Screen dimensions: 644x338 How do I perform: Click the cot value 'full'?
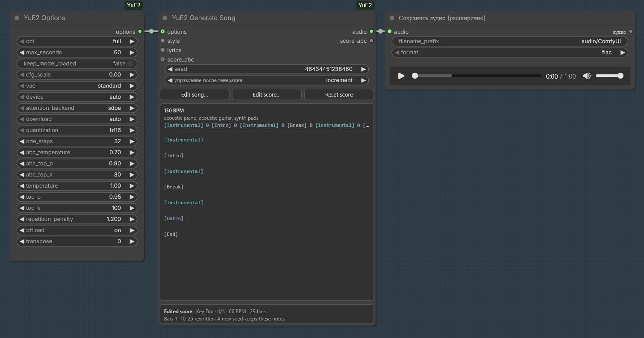point(117,41)
